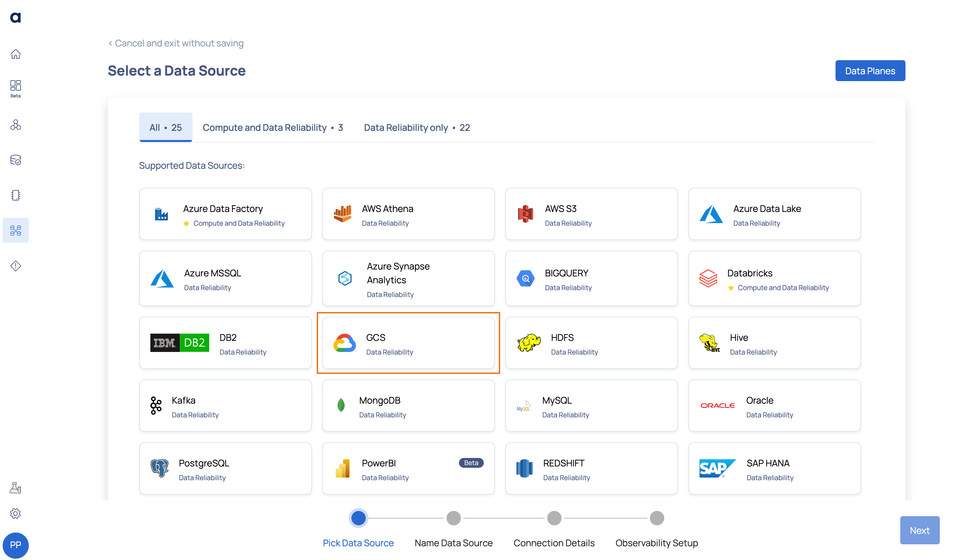Choose the GCS title text
Image resolution: width=980 pixels, height=560 pixels.
tap(376, 337)
